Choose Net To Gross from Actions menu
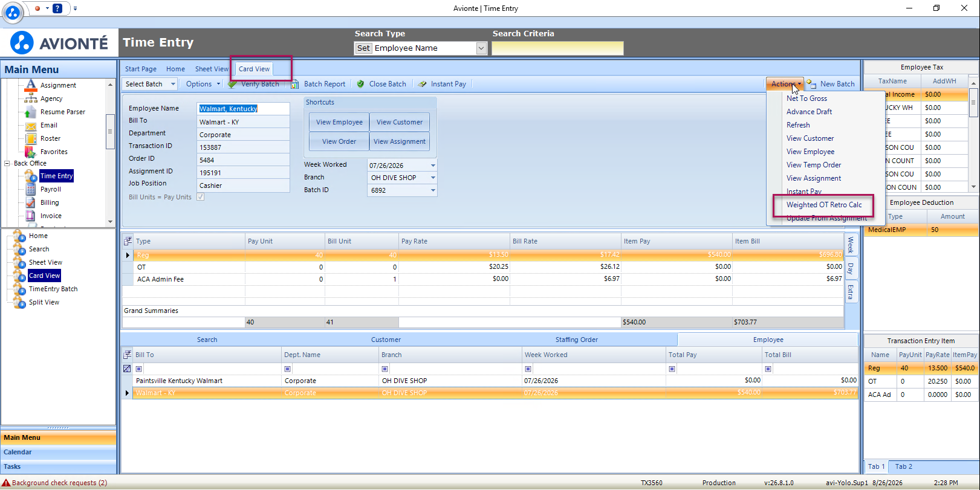This screenshot has width=980, height=490. tap(806, 98)
